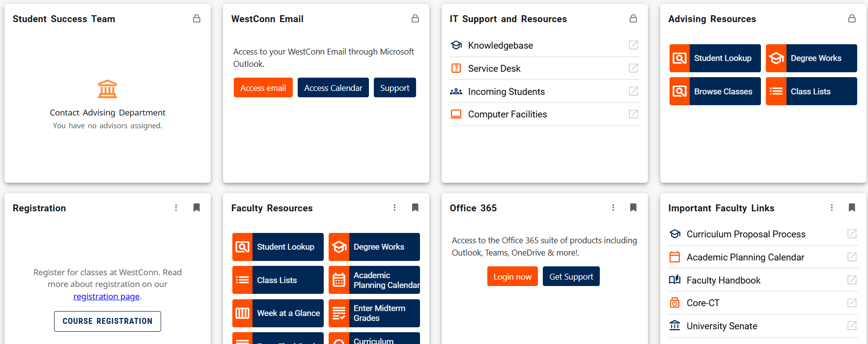Open Faculty Resources card three-dot menu

[394, 208]
